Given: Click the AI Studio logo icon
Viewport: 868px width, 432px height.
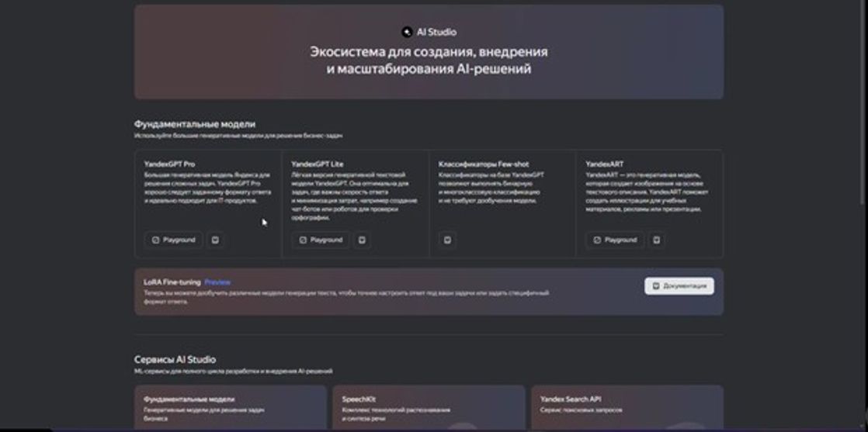Looking at the screenshot, I should coord(408,32).
